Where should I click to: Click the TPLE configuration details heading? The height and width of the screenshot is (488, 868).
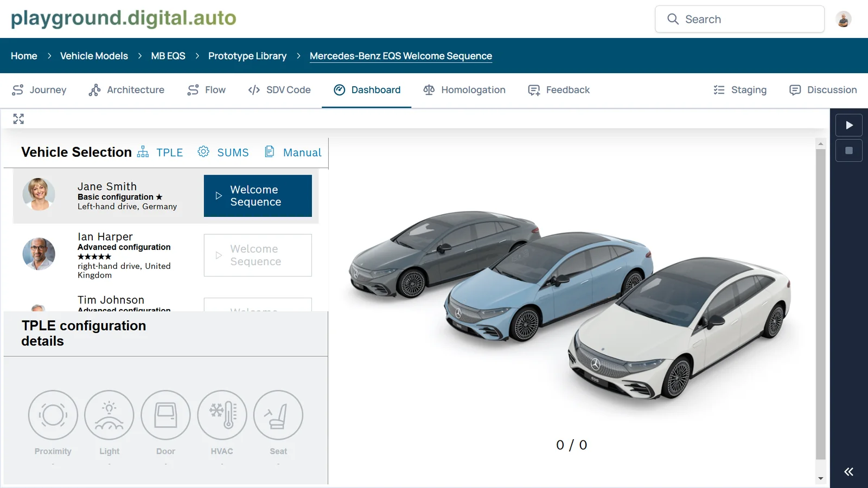click(x=84, y=333)
